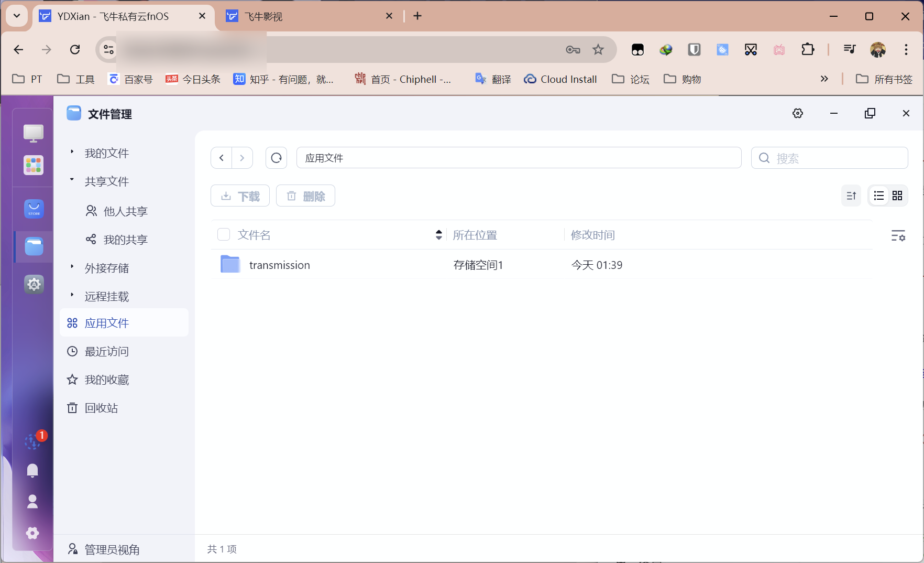Sort by 所在位置 column header

(x=475, y=235)
